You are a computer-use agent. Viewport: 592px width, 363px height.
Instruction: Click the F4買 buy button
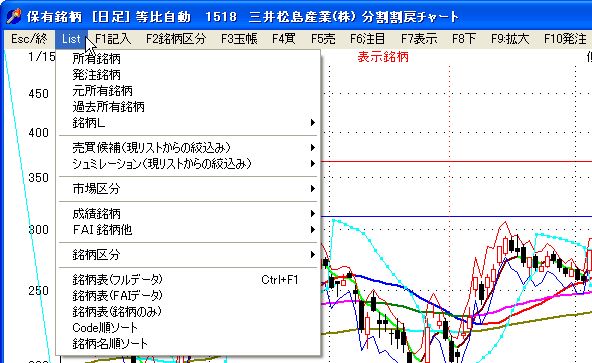click(x=283, y=39)
